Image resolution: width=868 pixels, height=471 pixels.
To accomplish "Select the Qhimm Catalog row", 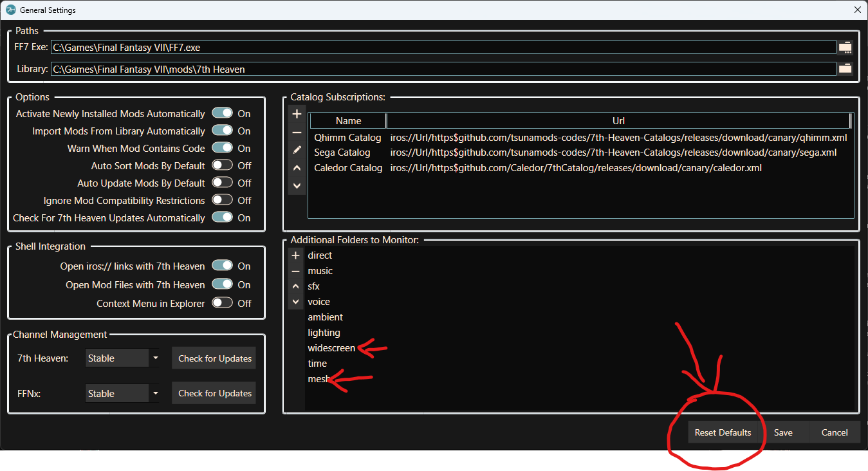I will (581, 138).
